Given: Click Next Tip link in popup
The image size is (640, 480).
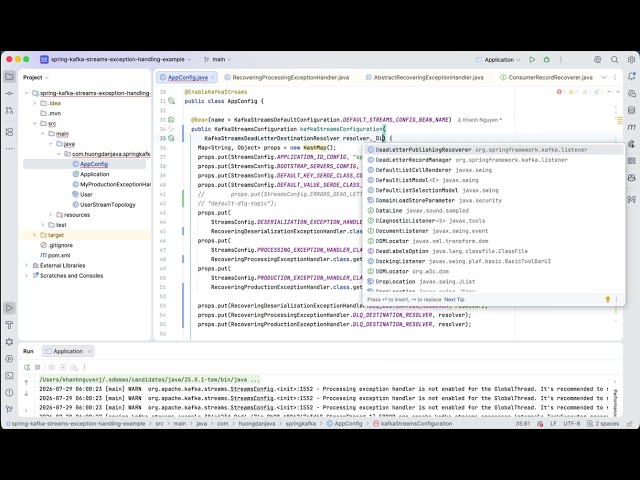Looking at the screenshot, I should (454, 299).
